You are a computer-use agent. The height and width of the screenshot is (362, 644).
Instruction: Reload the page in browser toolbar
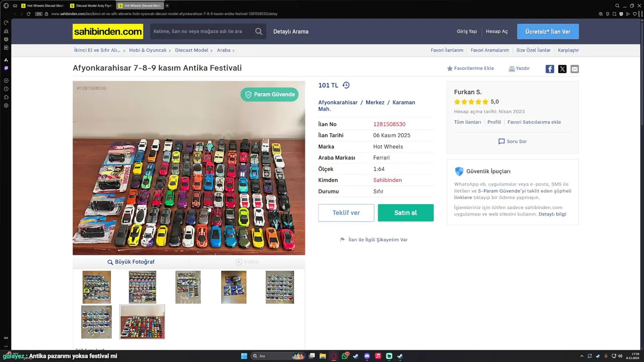point(29,14)
